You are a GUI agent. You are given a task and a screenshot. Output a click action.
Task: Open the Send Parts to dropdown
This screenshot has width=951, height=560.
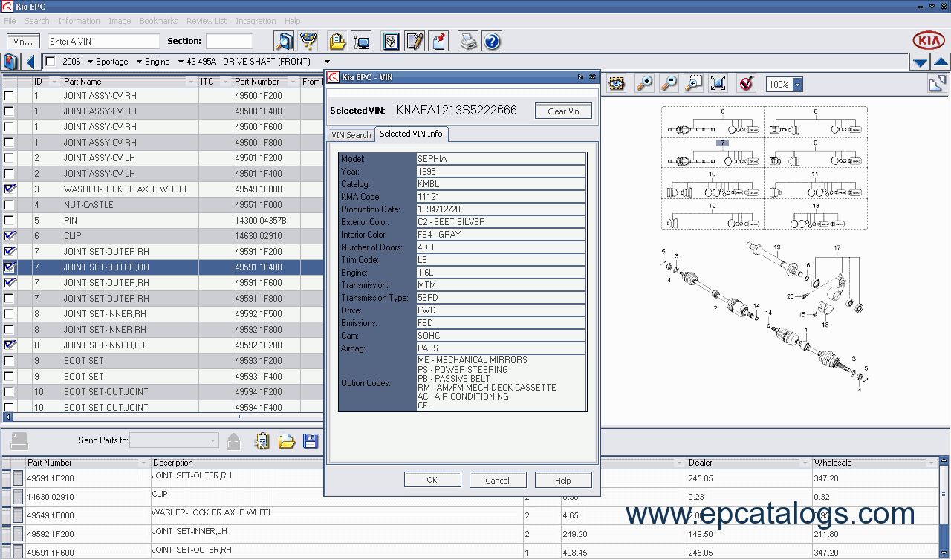pyautogui.click(x=213, y=441)
